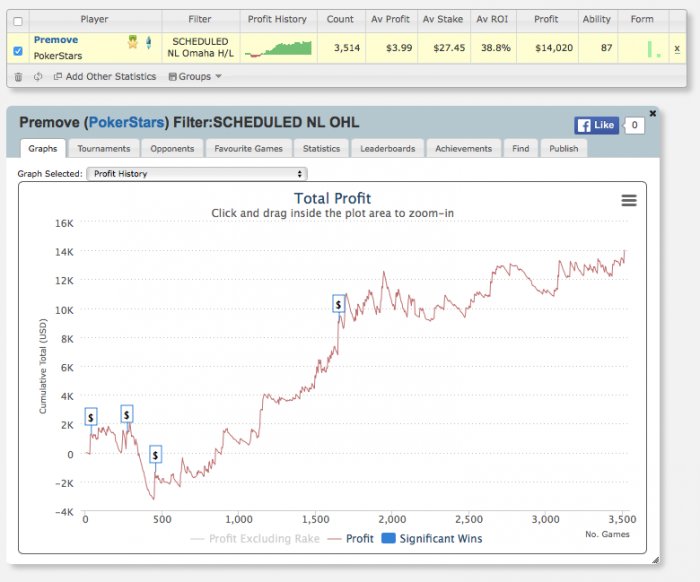
Task: Click the SCHEDULED NL Omaha H/L filter cell
Action: coord(200,47)
